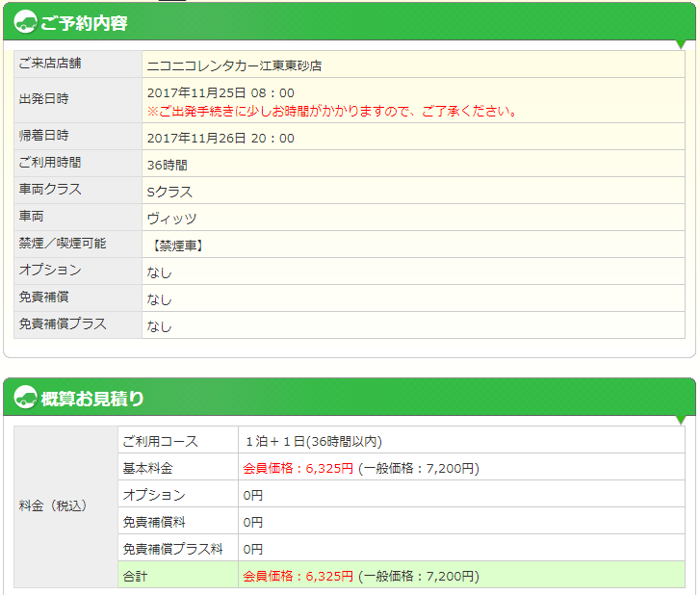Click the 基本料金 label
Screen dimensions: 700x595
point(147,468)
